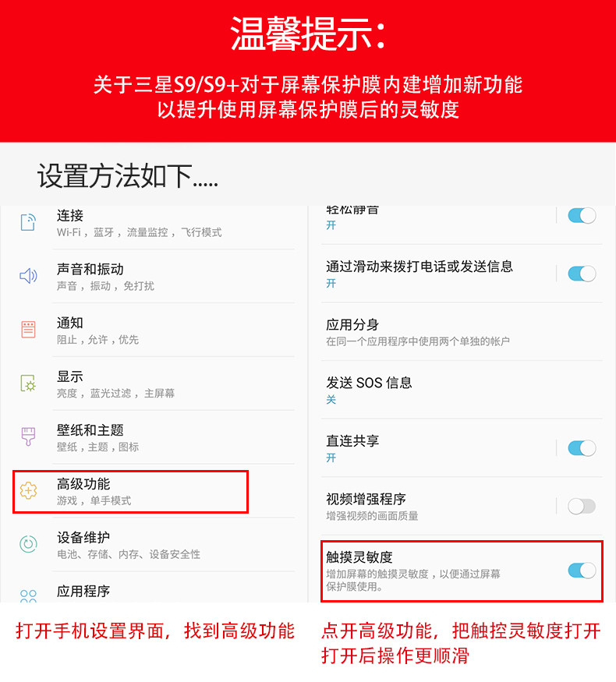Tap the 通知 notifications icon
The height and width of the screenshot is (682, 616).
pyautogui.click(x=28, y=329)
